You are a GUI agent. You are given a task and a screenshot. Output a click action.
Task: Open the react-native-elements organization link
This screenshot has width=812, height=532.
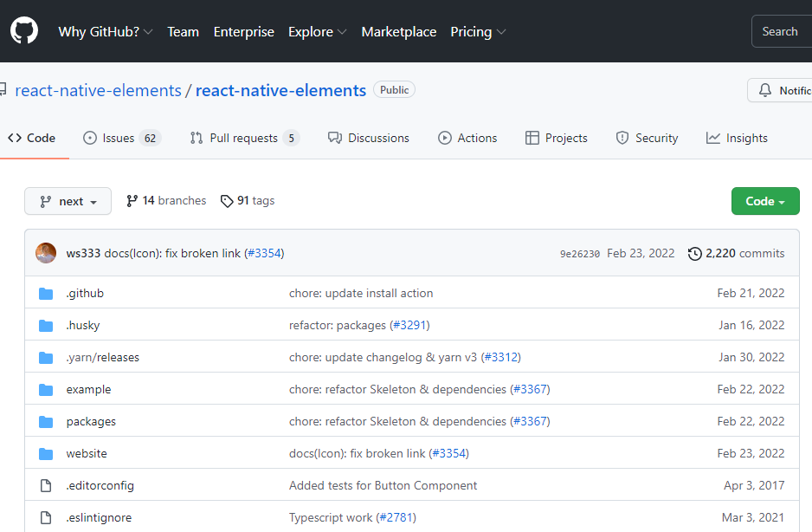98,90
